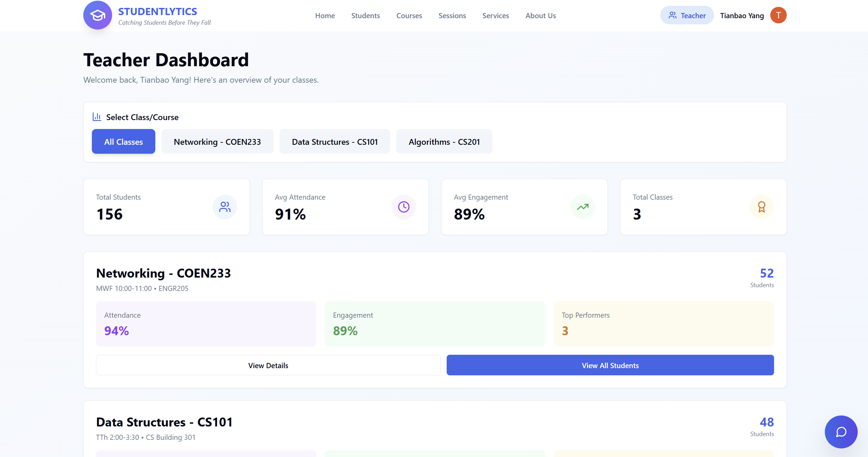Click the Total Classes award ribbon icon

(761, 207)
